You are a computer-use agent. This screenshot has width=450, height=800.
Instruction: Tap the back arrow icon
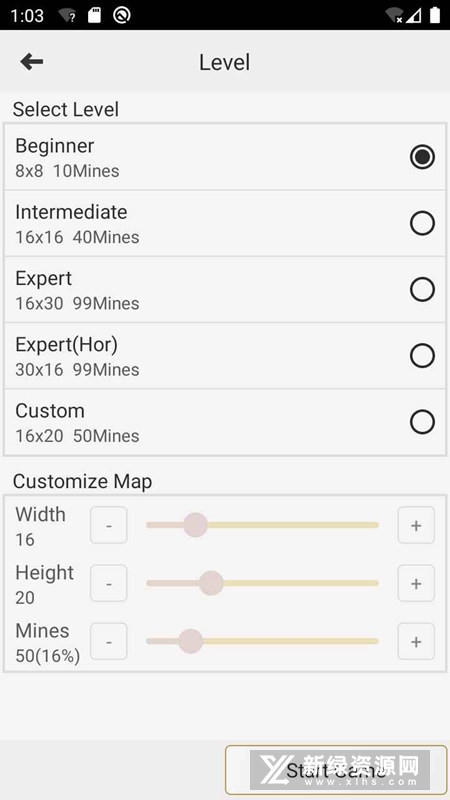(32, 62)
